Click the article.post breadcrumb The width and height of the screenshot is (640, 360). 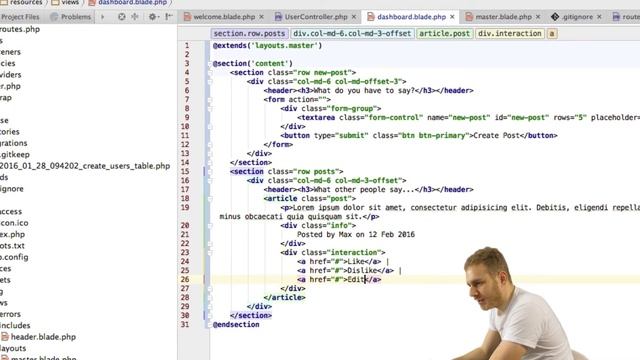click(x=444, y=33)
